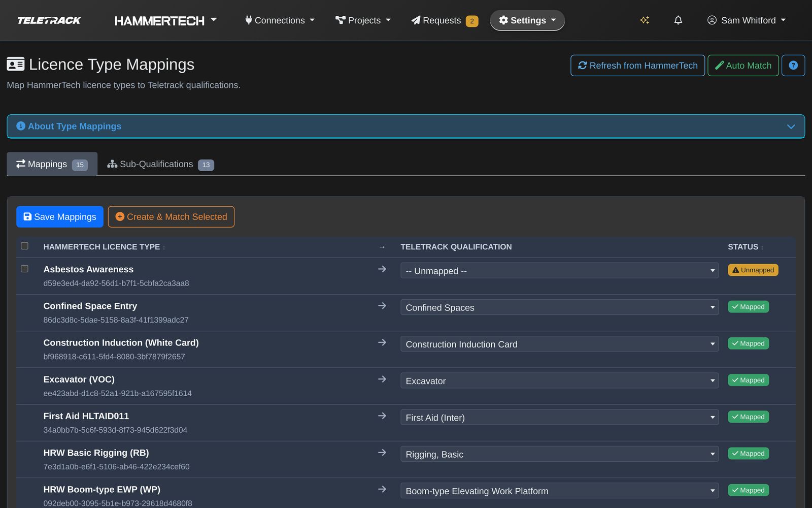
Task: Click Mapped badge for Confined Space Entry
Action: 749,307
